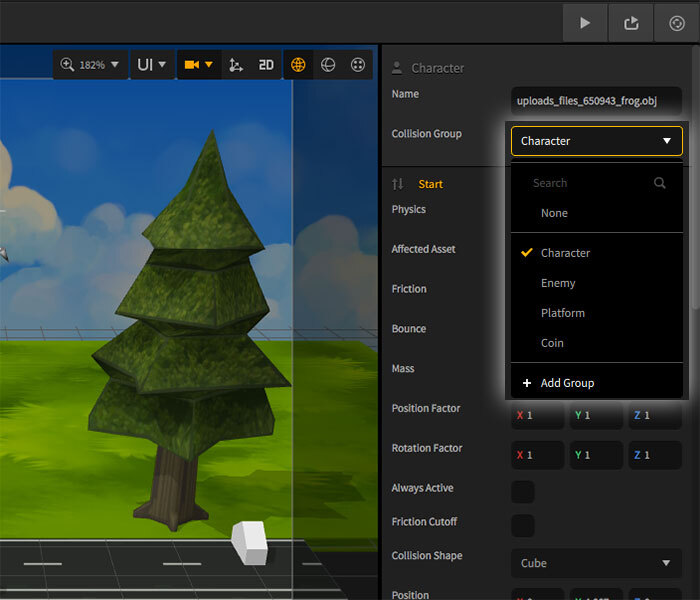Toggle the orange wireframe globe icon
The height and width of the screenshot is (600, 700).
click(298, 65)
